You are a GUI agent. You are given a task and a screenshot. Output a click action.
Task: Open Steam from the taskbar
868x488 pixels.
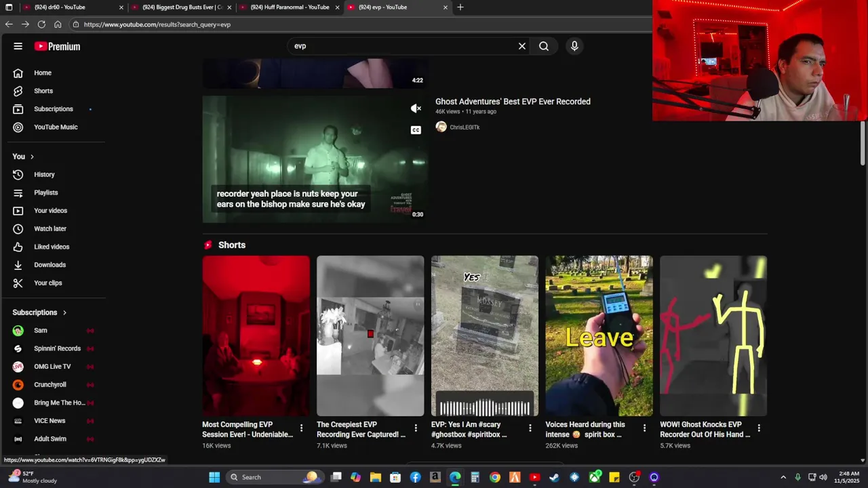(555, 477)
